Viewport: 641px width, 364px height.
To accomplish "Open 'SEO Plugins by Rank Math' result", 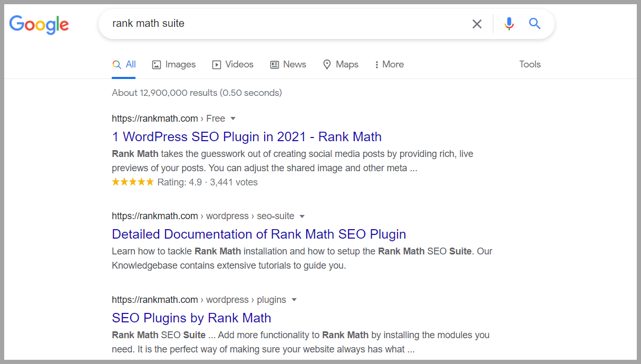I will pos(191,318).
